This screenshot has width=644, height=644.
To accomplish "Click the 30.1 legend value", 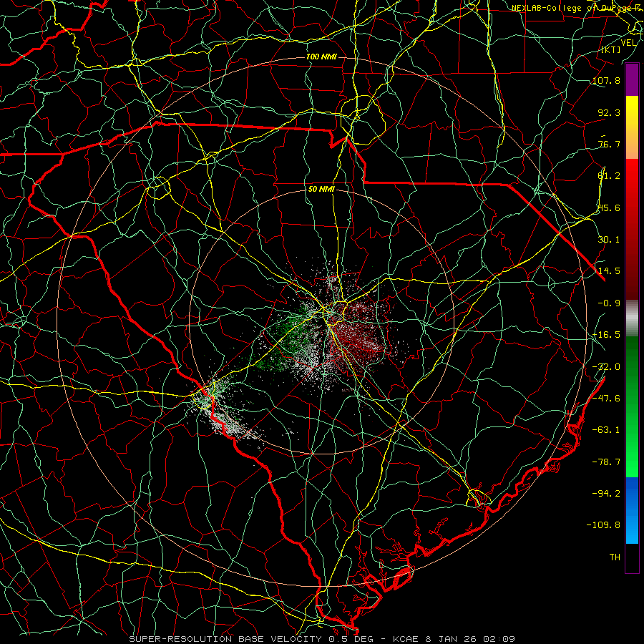I will [x=609, y=240].
